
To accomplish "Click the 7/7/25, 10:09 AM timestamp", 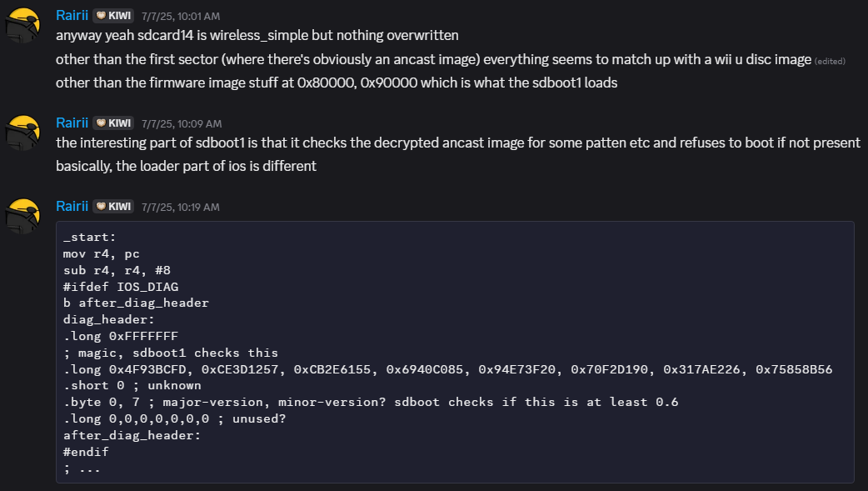I will tap(182, 124).
